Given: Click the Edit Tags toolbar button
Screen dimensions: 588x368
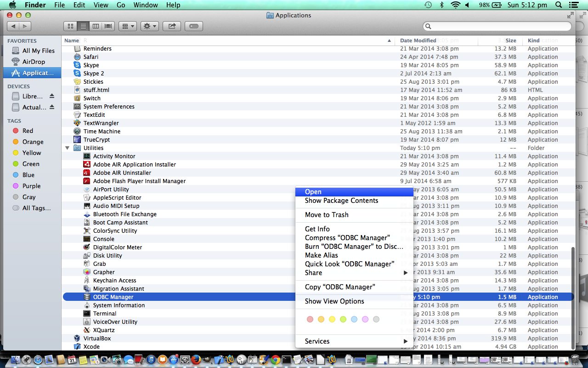Looking at the screenshot, I should [x=194, y=26].
